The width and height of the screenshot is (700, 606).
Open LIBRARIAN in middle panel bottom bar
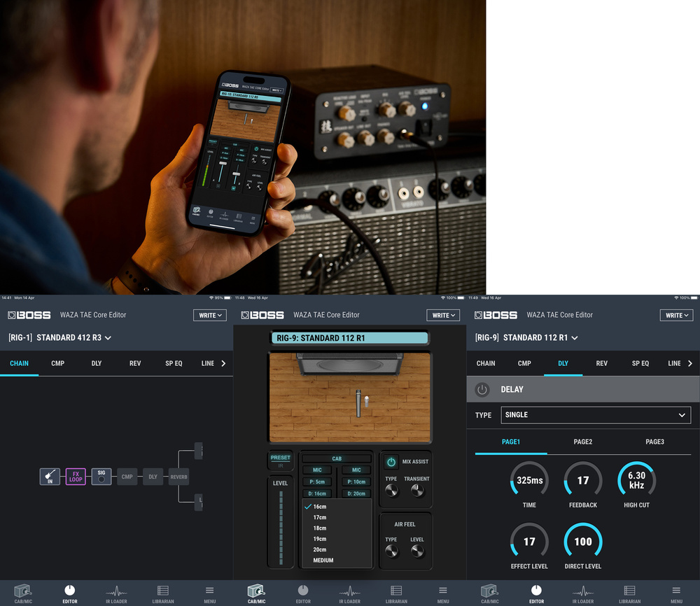point(396,594)
